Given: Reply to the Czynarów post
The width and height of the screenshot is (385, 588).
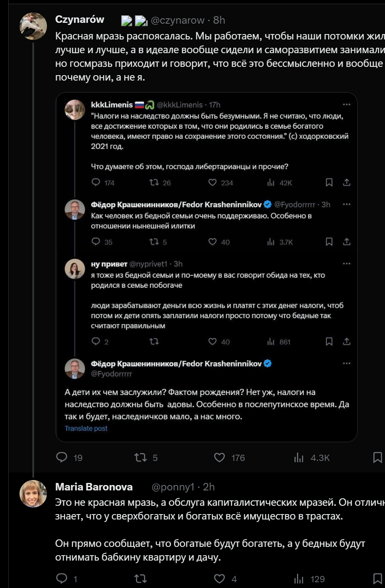Looking at the screenshot, I should (x=62, y=457).
